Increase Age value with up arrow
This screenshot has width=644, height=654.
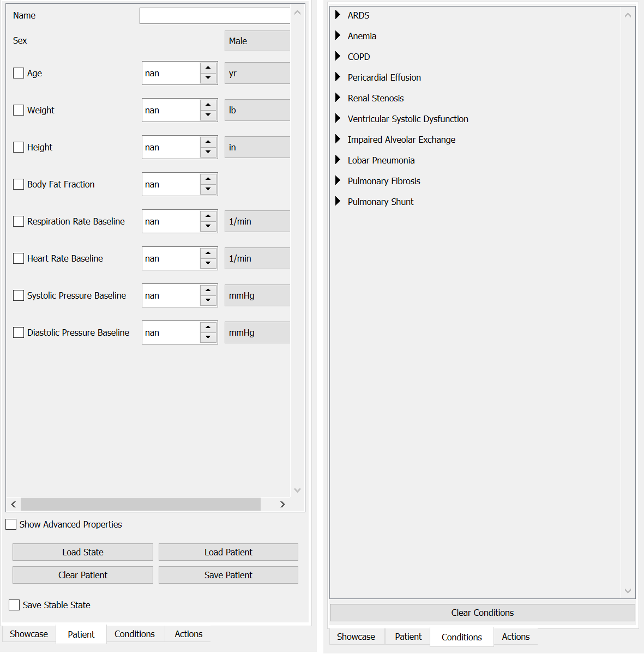[208, 68]
